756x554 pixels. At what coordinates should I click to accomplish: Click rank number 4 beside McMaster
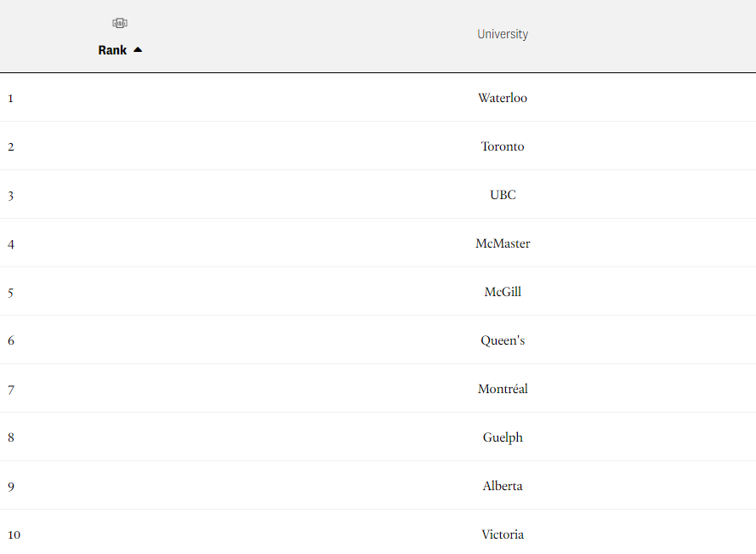coord(11,243)
